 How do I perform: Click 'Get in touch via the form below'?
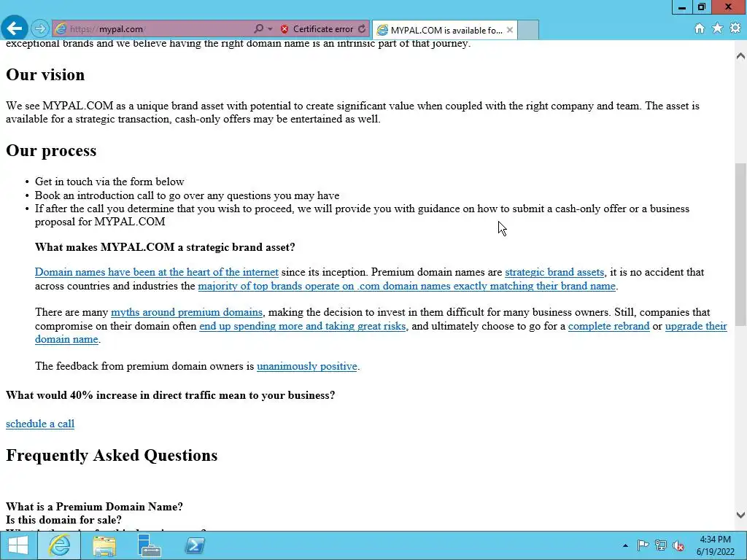[x=109, y=182]
